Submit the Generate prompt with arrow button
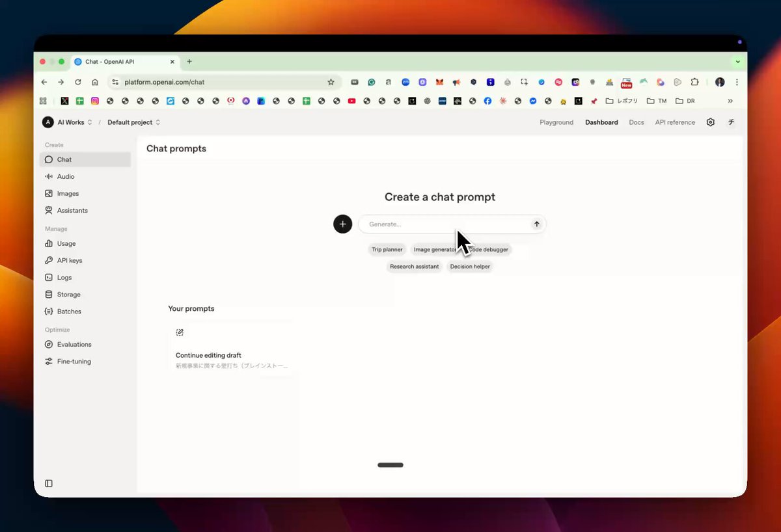Image resolution: width=781 pixels, height=532 pixels. point(537,224)
